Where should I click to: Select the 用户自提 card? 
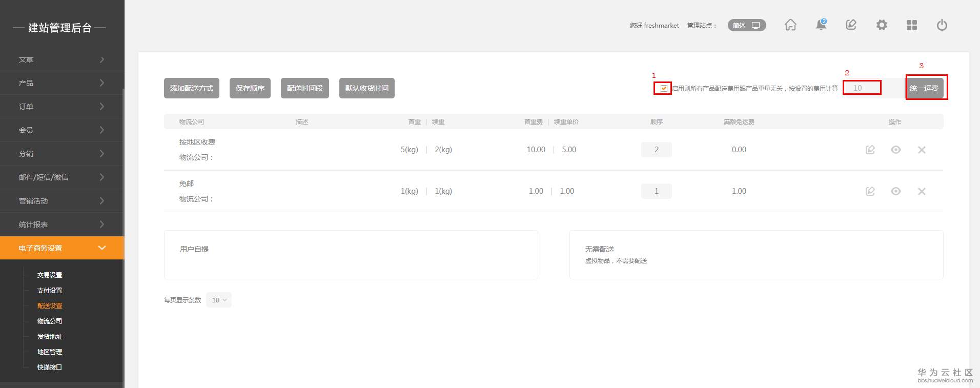[351, 255]
